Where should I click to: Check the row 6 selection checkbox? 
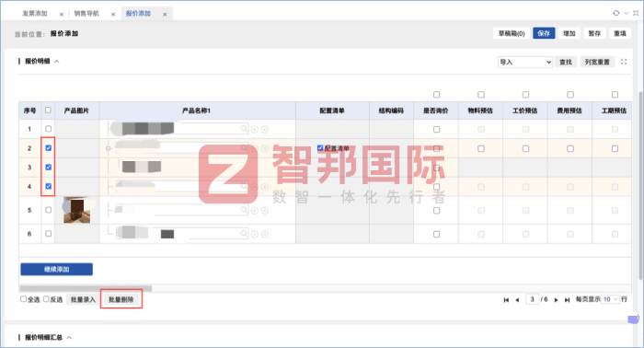48,233
